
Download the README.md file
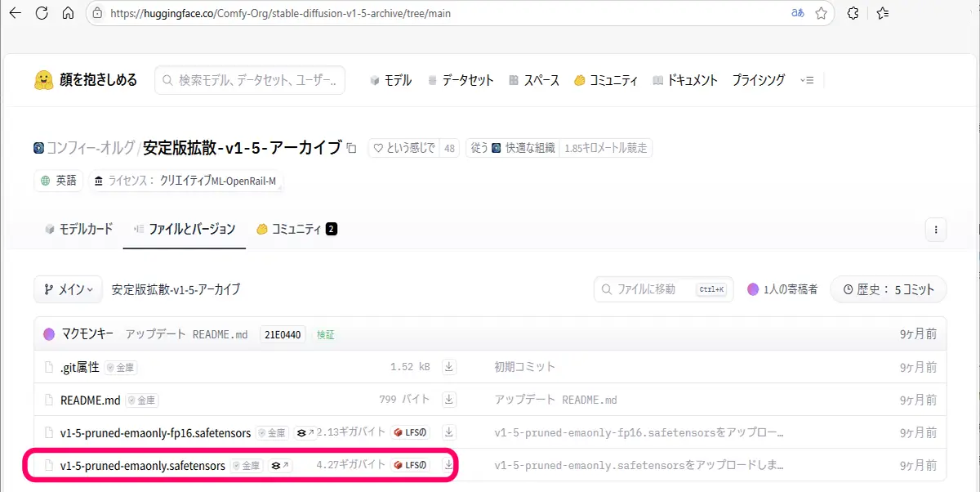tap(448, 400)
